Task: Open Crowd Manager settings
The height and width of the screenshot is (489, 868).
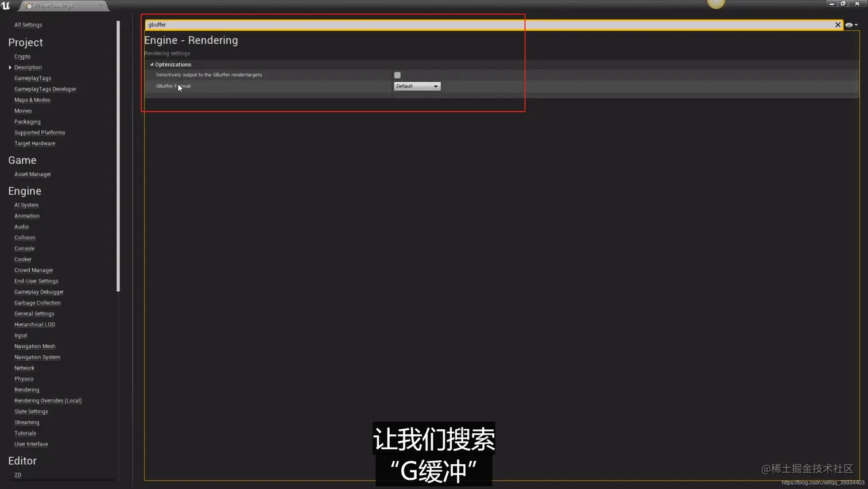Action: 34,271
